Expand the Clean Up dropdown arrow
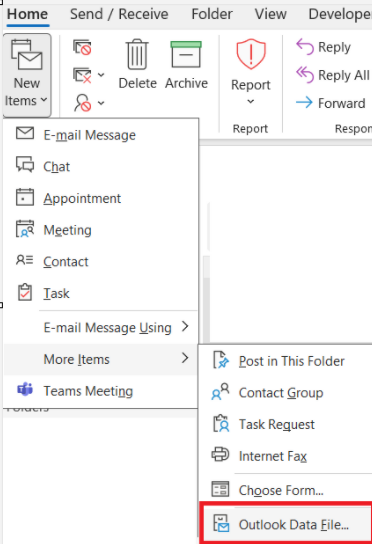 101,75
